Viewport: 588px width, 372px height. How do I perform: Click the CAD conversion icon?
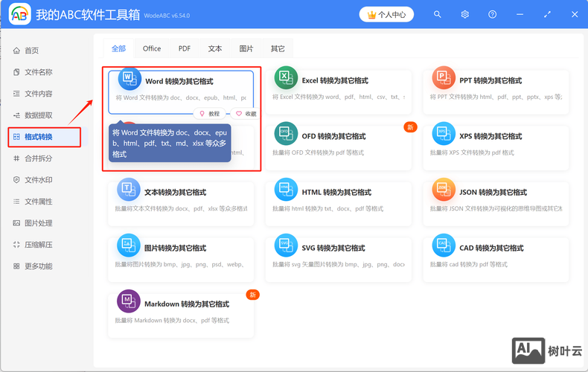pyautogui.click(x=444, y=246)
